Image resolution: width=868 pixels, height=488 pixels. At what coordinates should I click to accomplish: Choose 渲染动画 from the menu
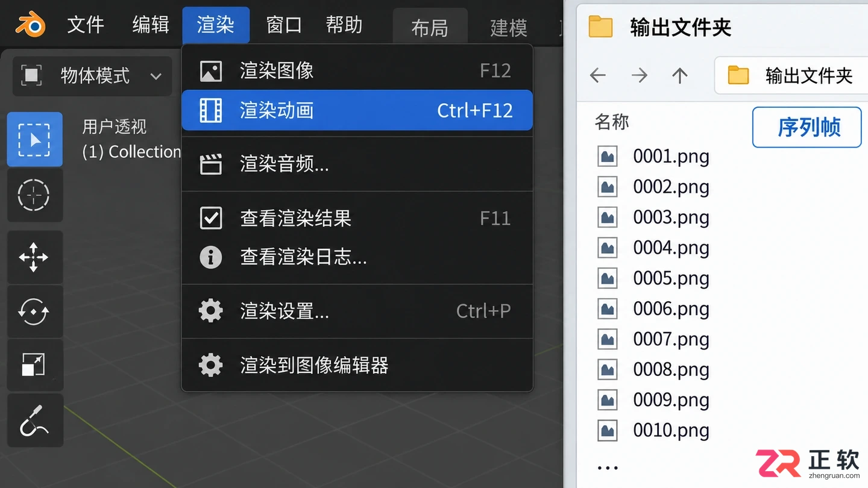[357, 110]
